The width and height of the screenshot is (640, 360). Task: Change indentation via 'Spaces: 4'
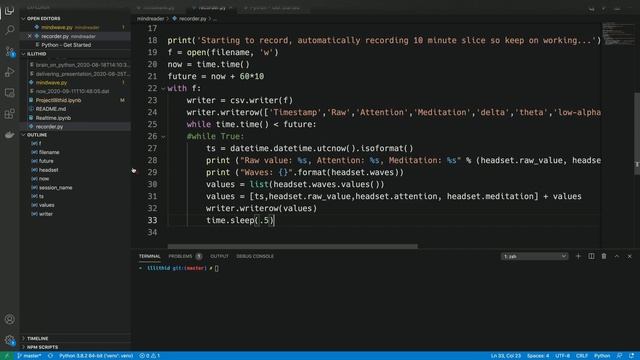point(538,356)
